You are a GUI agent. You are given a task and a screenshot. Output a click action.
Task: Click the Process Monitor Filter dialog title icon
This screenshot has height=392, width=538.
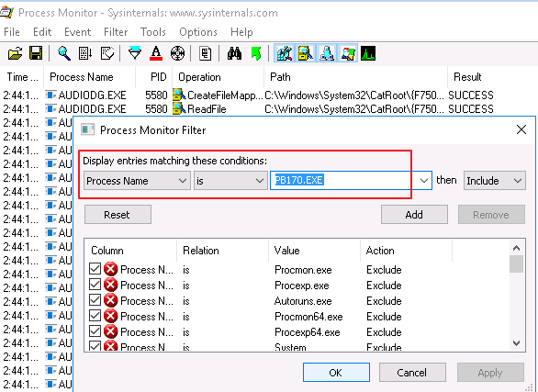[87, 129]
